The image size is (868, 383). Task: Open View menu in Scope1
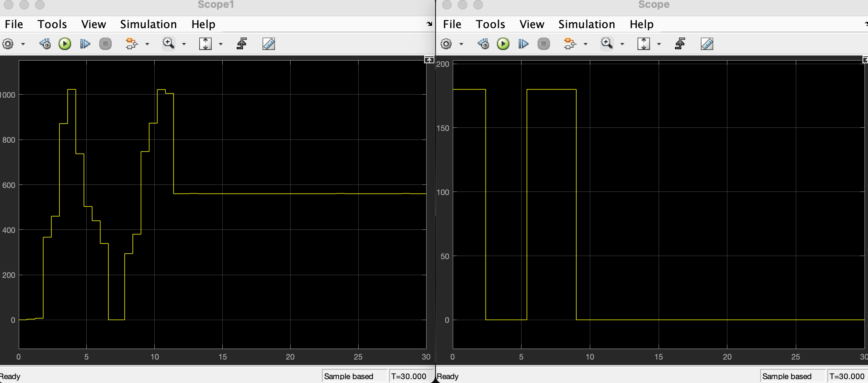point(94,24)
